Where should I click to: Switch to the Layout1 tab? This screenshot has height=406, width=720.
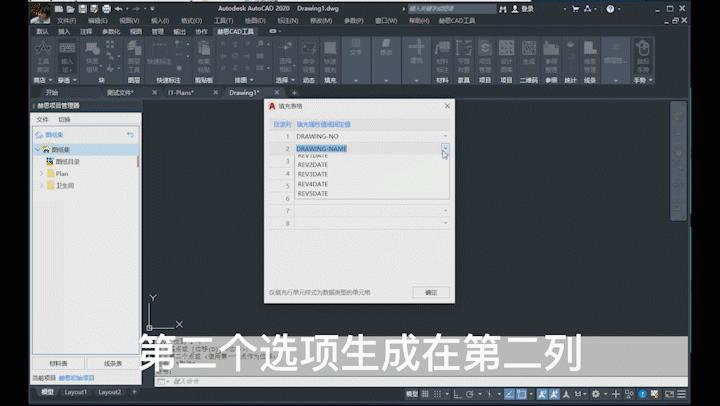click(75, 392)
